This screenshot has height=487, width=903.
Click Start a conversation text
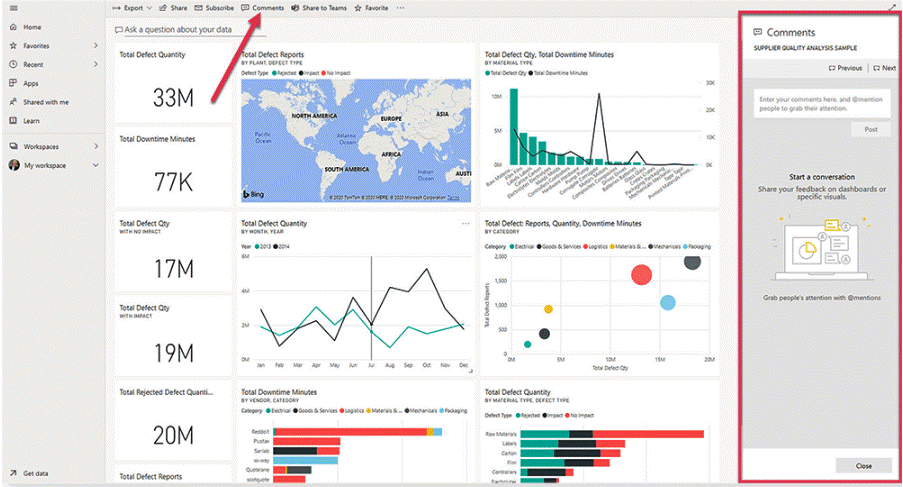click(822, 177)
